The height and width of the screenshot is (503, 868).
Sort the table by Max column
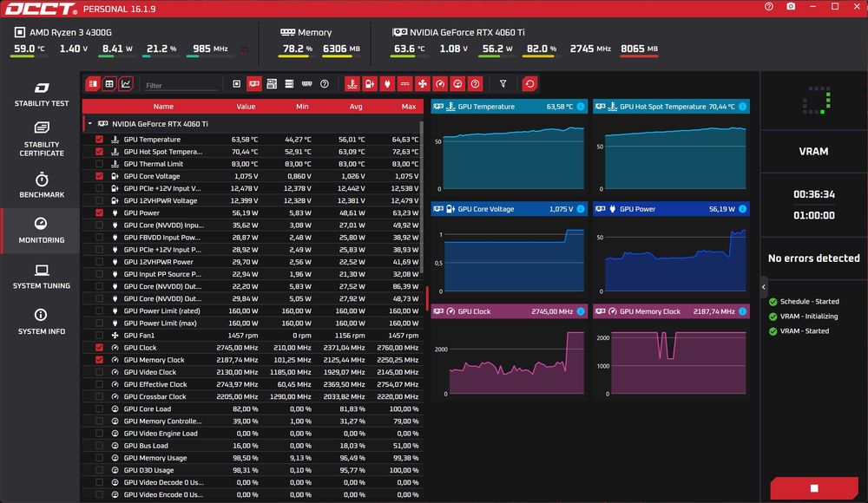tap(409, 107)
